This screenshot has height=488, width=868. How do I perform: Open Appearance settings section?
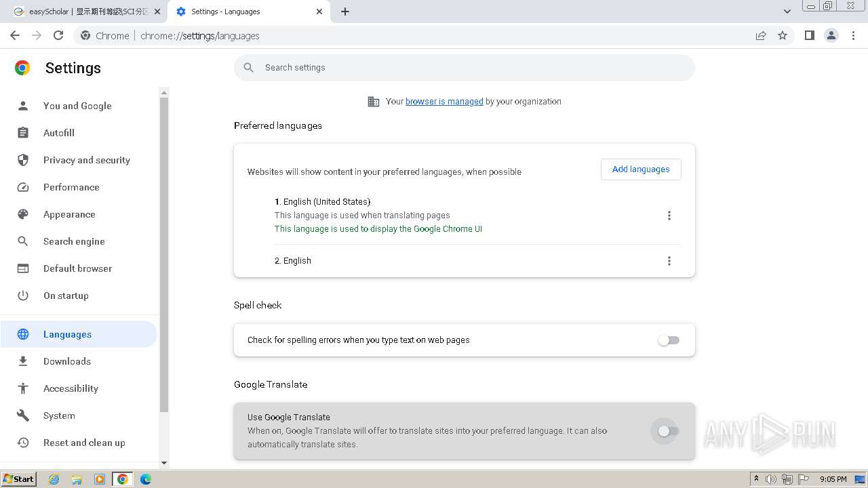point(69,214)
